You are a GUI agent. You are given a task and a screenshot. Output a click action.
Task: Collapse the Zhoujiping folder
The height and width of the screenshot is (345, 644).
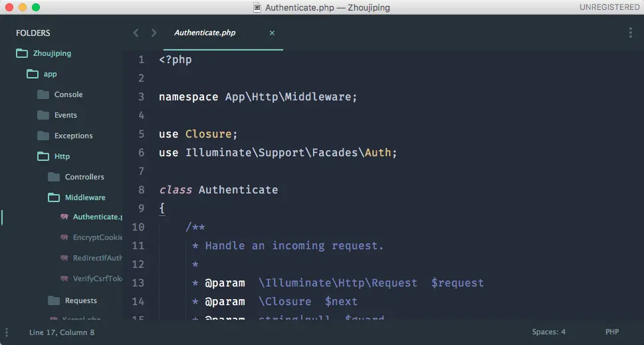52,53
